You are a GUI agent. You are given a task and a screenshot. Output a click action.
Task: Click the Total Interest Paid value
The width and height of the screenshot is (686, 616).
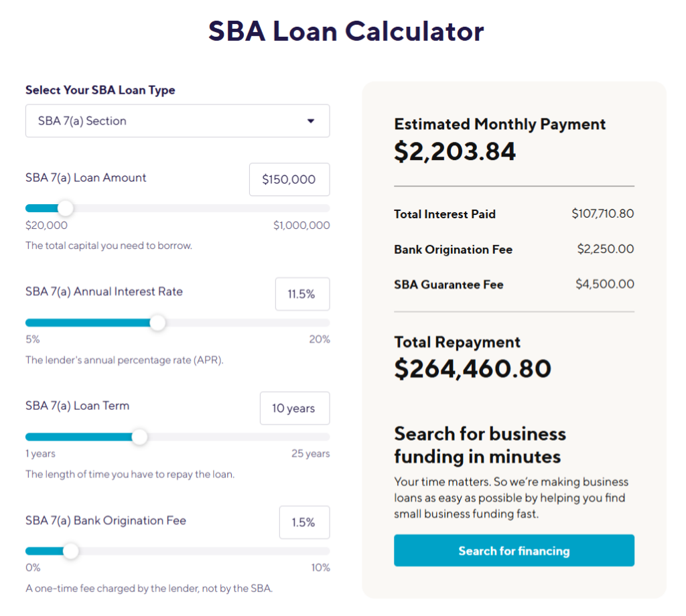[x=602, y=214]
